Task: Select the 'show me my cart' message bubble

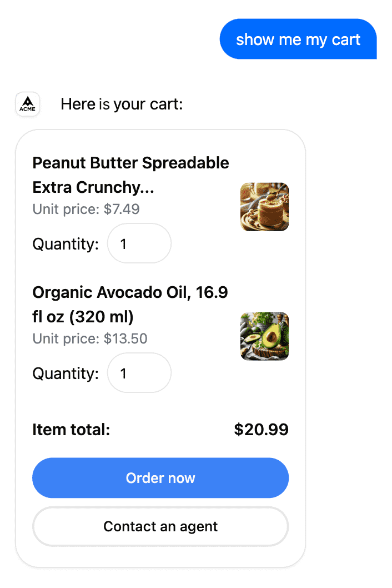Action: tap(298, 39)
